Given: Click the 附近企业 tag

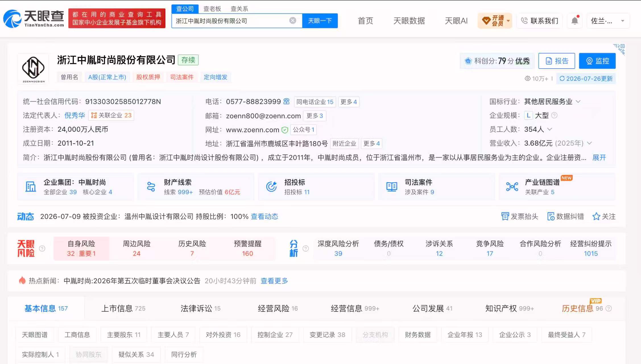Looking at the screenshot, I should point(344,144).
